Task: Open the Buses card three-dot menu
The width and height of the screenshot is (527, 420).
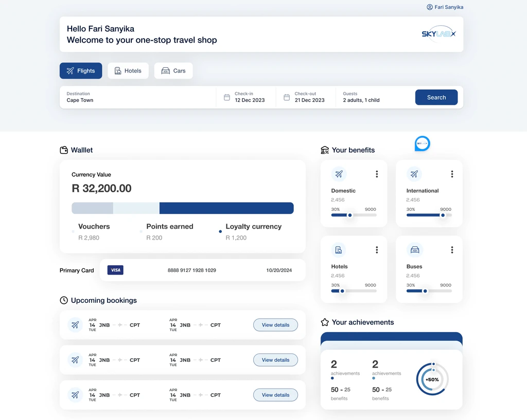Action: 452,250
